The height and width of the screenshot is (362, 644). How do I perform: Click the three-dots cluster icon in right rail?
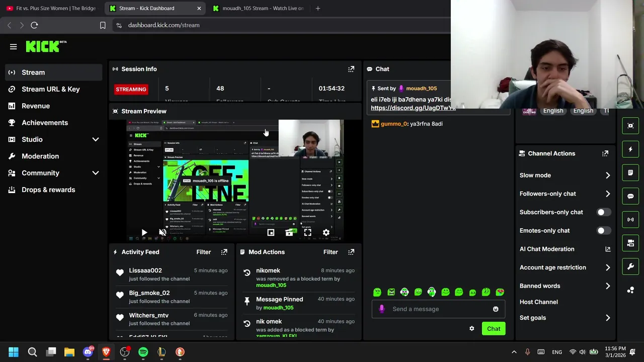coord(630,290)
